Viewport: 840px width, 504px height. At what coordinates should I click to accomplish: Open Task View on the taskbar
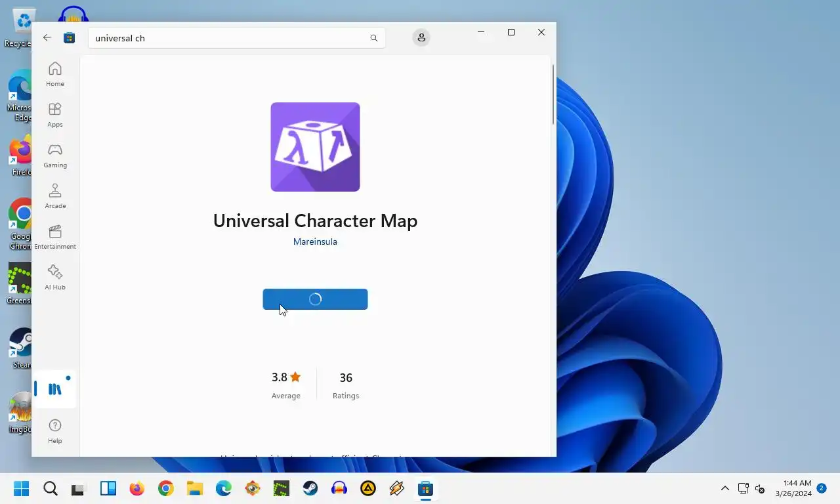click(x=79, y=488)
